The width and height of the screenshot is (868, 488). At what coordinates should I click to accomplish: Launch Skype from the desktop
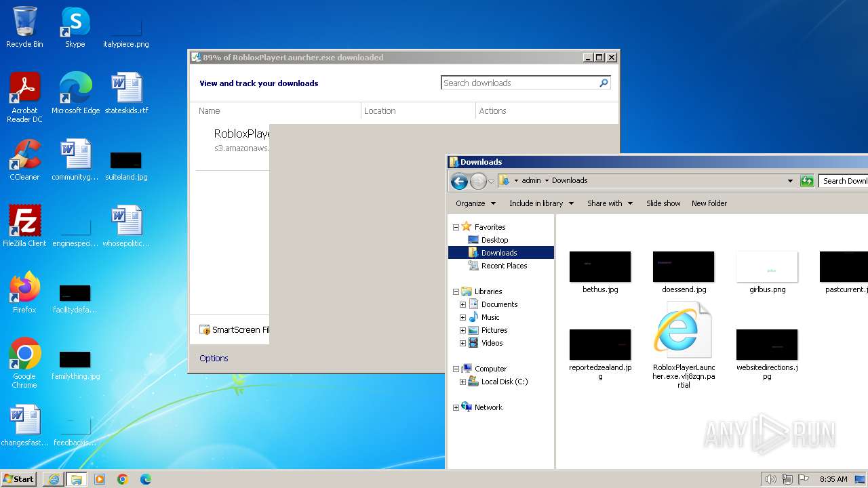[x=75, y=27]
